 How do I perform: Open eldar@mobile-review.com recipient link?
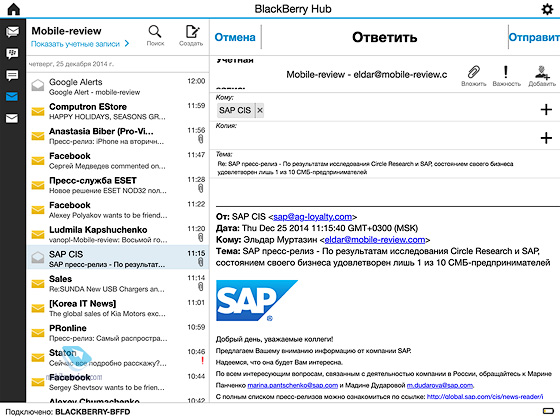(x=375, y=240)
